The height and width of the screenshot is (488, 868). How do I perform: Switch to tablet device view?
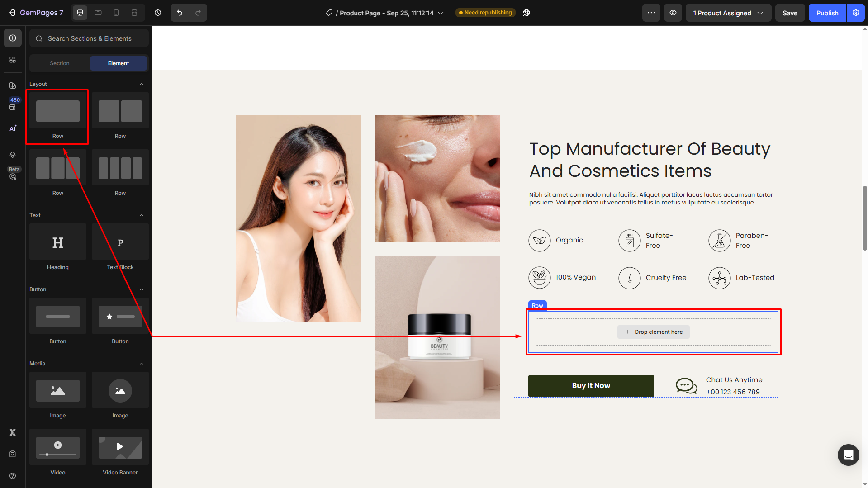[98, 13]
